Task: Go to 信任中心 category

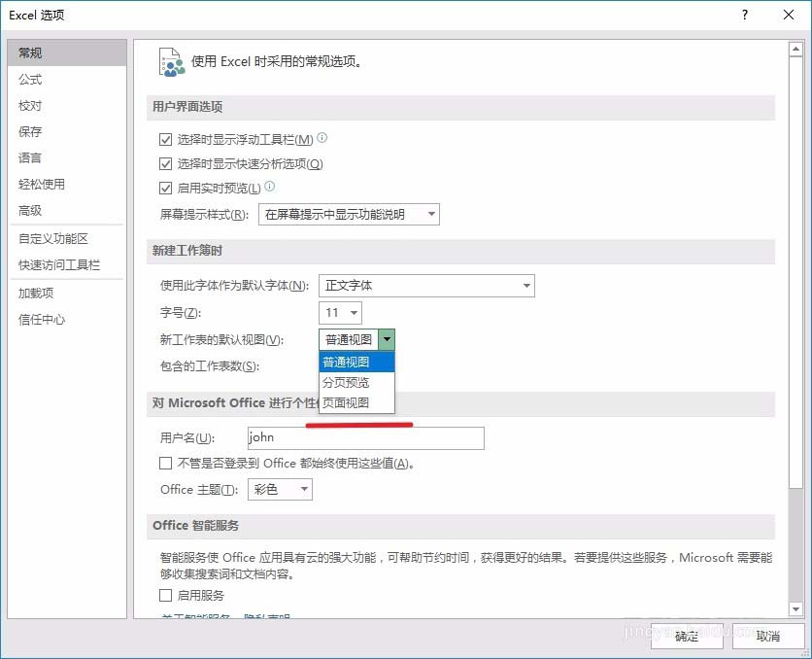Action: (67, 319)
